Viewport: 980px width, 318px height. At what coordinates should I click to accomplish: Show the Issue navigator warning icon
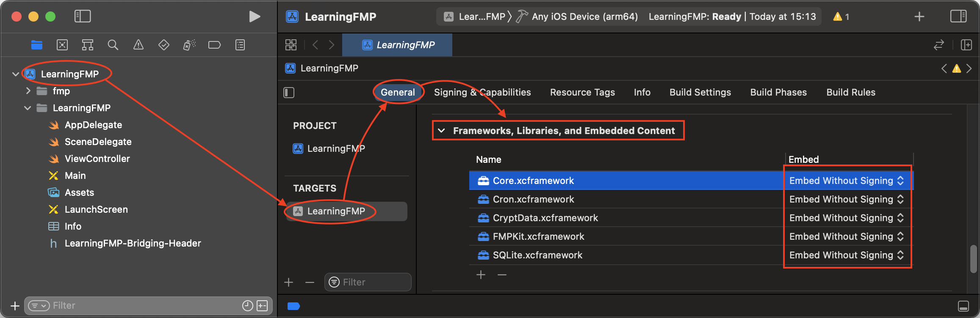pyautogui.click(x=138, y=45)
